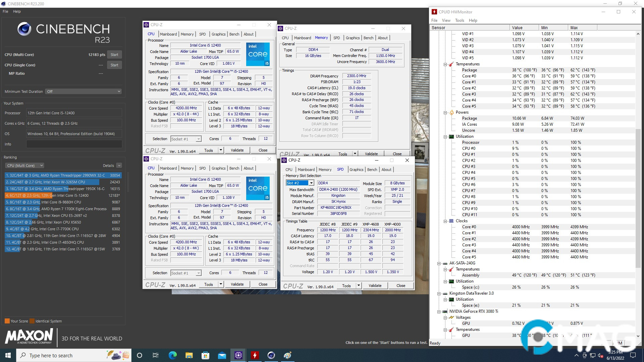Start the CPU Single Core test
The width and height of the screenshot is (644, 362).
pyautogui.click(x=114, y=65)
